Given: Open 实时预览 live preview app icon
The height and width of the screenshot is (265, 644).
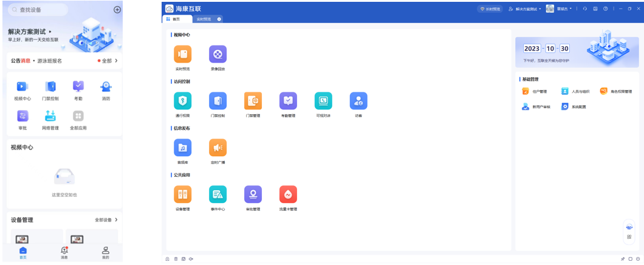Looking at the screenshot, I should (x=182, y=55).
